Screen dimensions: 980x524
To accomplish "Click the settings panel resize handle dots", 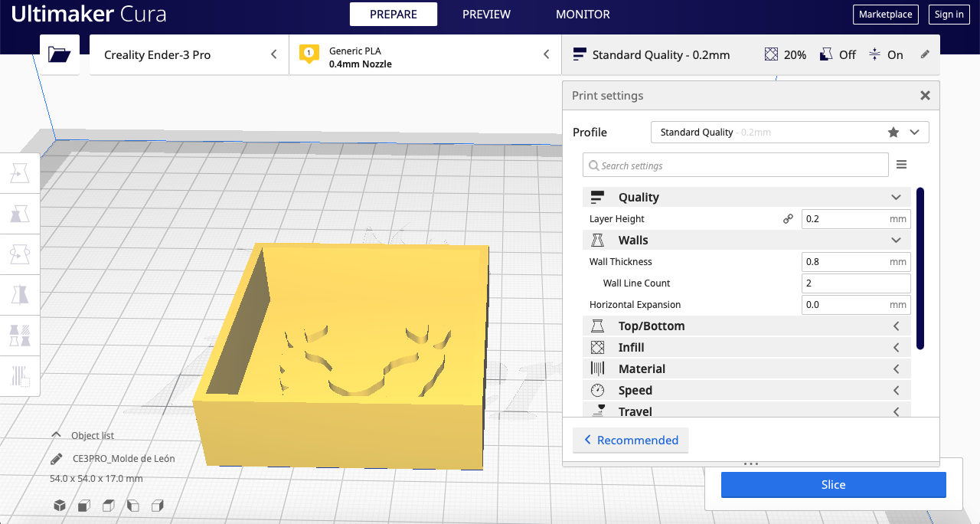I will (x=751, y=463).
